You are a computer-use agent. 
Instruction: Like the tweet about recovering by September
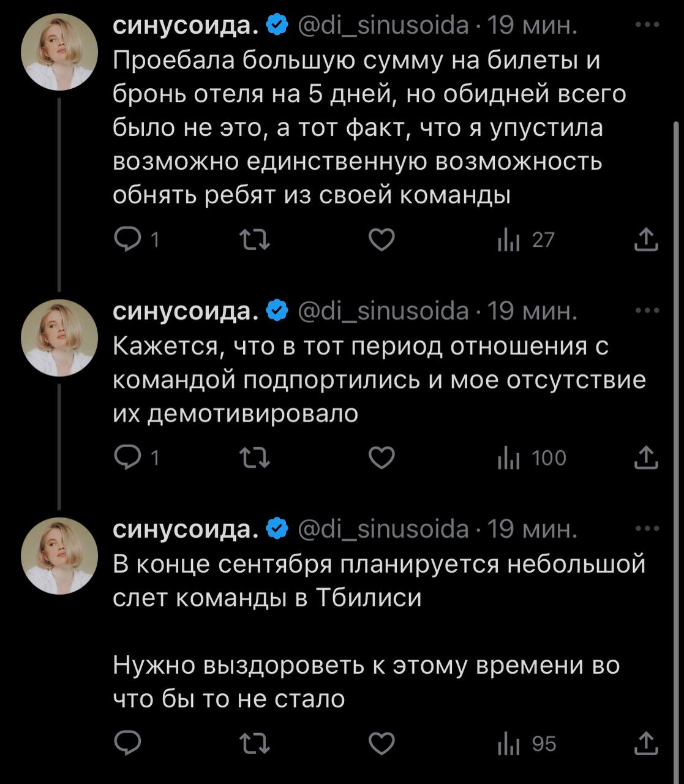point(382,744)
